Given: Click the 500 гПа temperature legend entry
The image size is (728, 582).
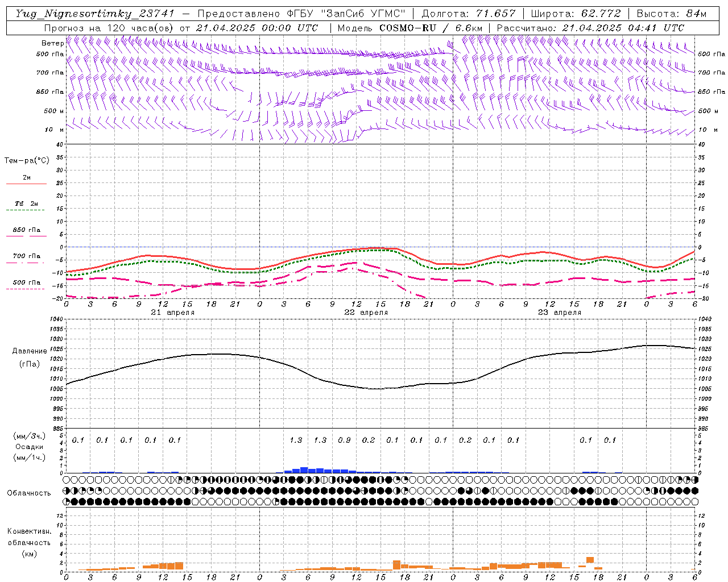Looking at the screenshot, I should tap(26, 282).
